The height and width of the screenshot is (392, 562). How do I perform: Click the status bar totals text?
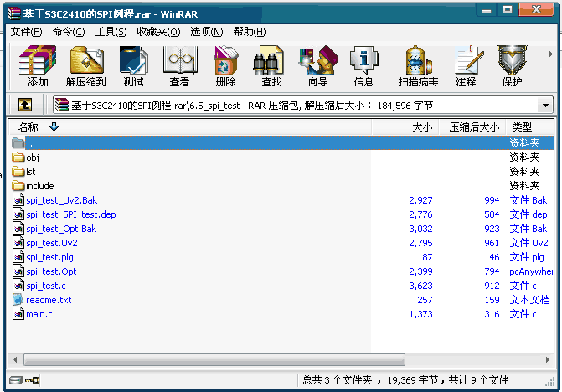click(405, 379)
